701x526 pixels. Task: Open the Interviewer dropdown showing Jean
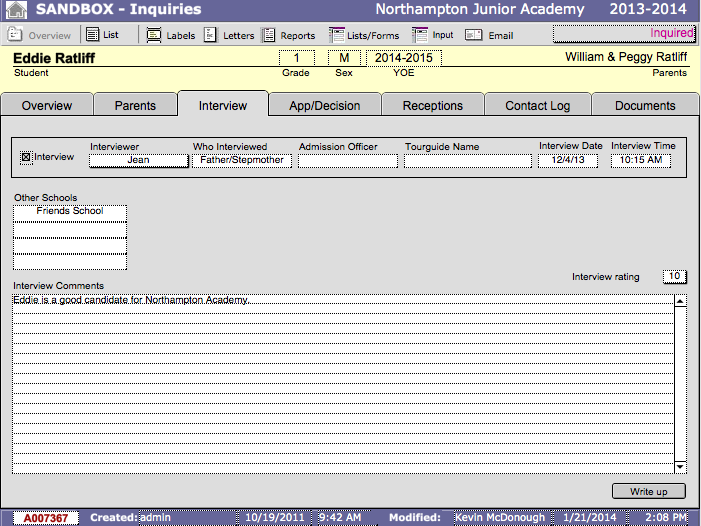pyautogui.click(x=138, y=160)
